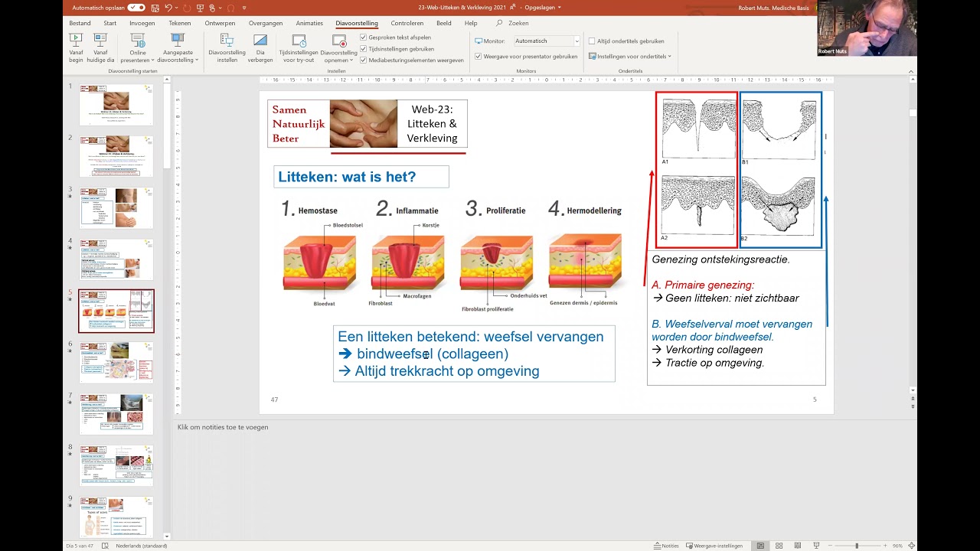Image resolution: width=980 pixels, height=551 pixels.
Task: Toggle Mediabesturingselementen weergeven checkbox
Action: coord(364,60)
